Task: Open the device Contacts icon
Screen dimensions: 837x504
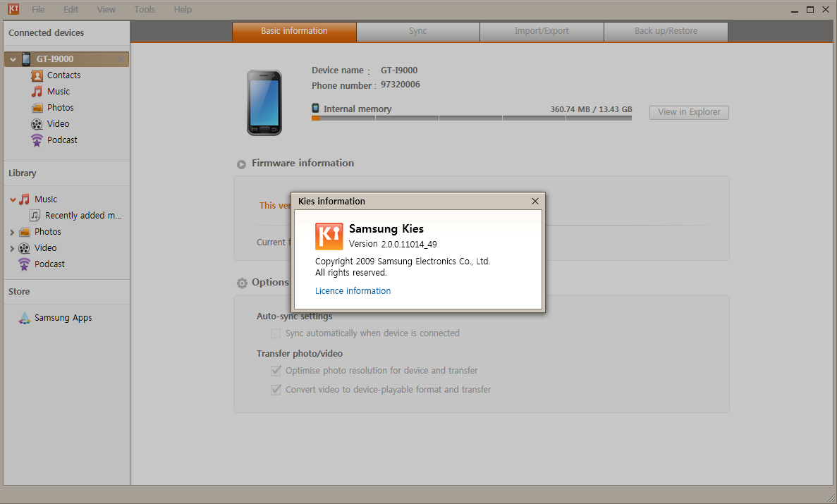Action: [37, 75]
